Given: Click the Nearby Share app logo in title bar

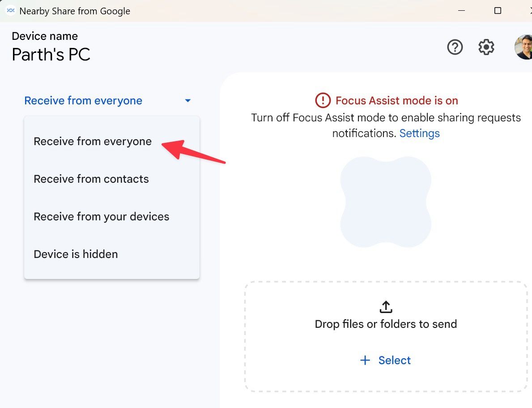Looking at the screenshot, I should click(10, 11).
